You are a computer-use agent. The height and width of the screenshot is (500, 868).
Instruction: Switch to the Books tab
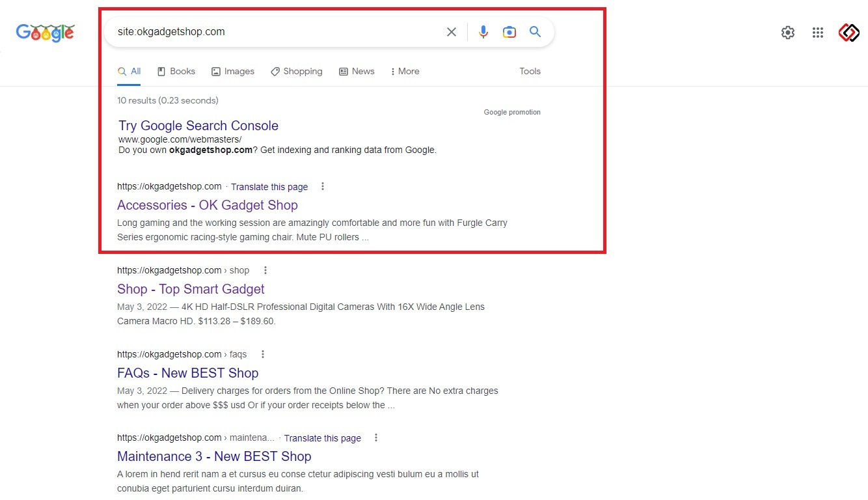176,72
